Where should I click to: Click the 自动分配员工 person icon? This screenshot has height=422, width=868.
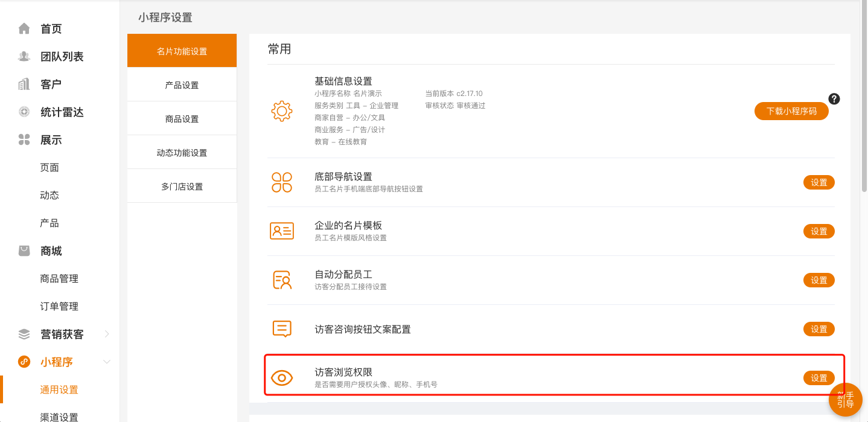click(282, 280)
